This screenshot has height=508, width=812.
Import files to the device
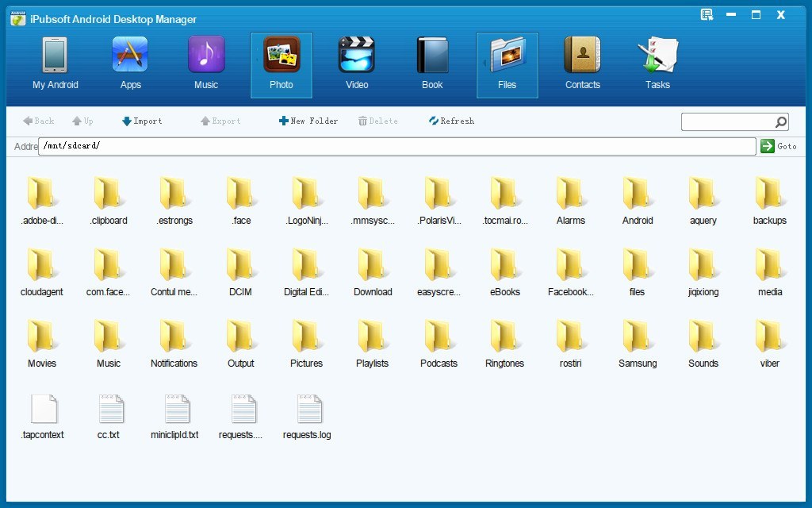(x=143, y=121)
